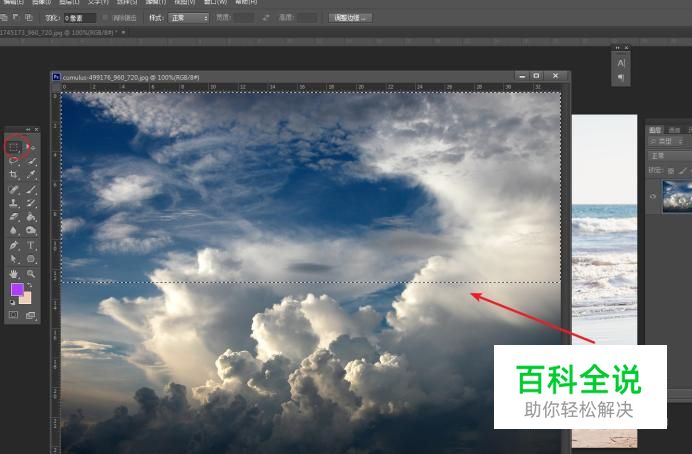This screenshot has height=454, width=692.
Task: Click the subtract from selection mode icon
Action: coord(16,18)
